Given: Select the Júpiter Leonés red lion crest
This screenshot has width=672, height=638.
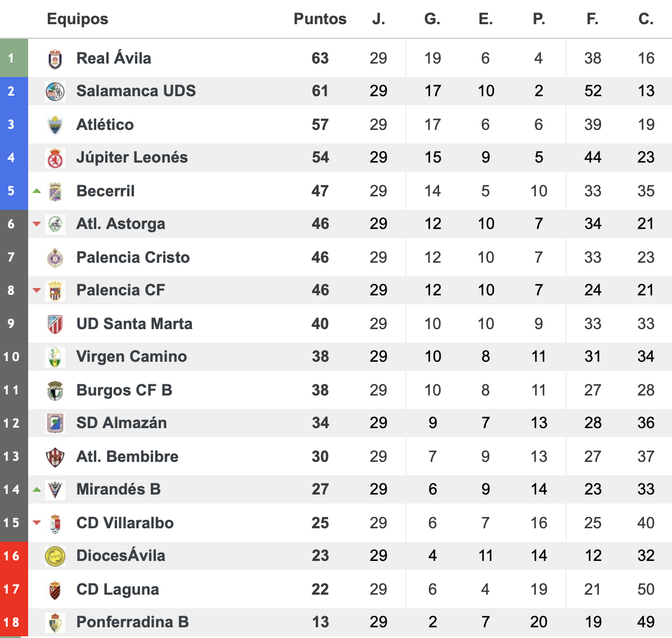Looking at the screenshot, I should (55, 158).
